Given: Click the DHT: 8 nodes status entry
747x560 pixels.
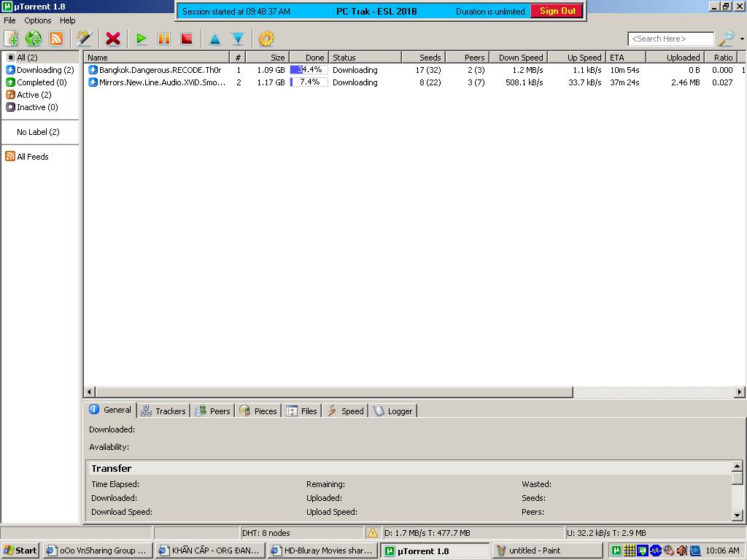Looking at the screenshot, I should [x=302, y=533].
